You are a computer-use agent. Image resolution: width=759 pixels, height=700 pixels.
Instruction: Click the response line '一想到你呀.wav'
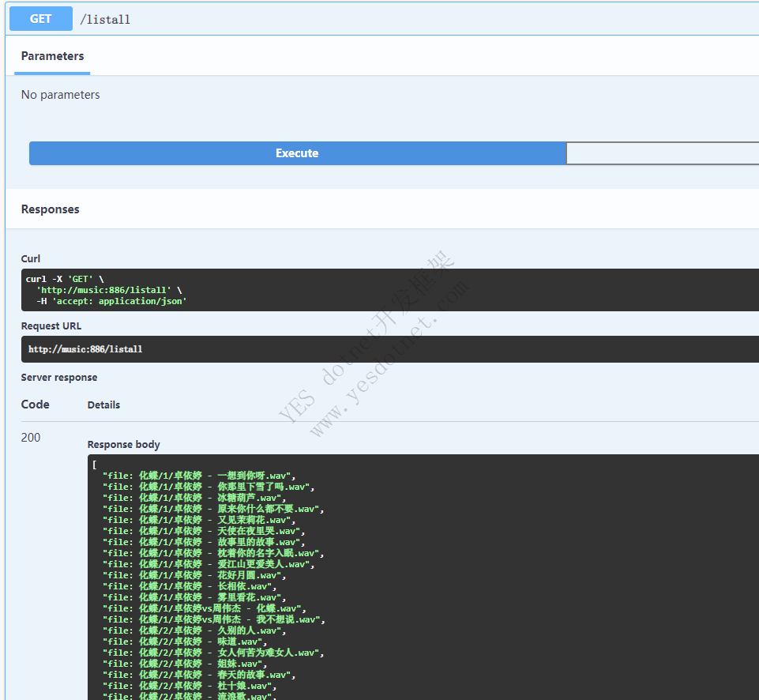[199, 476]
